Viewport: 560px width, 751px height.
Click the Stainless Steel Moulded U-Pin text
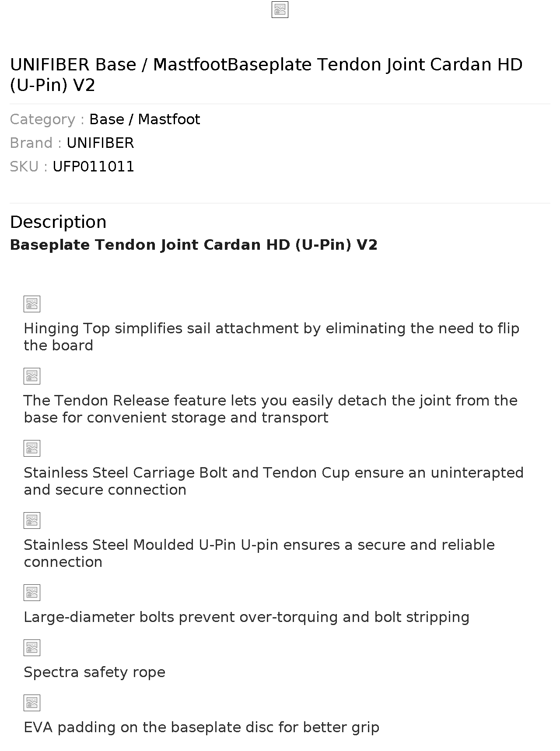tap(259, 553)
